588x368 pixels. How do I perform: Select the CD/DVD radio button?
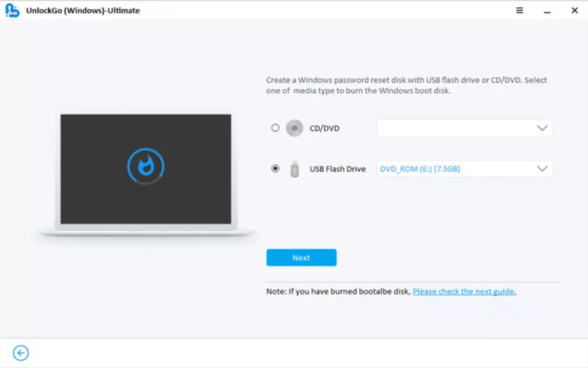[x=275, y=128]
